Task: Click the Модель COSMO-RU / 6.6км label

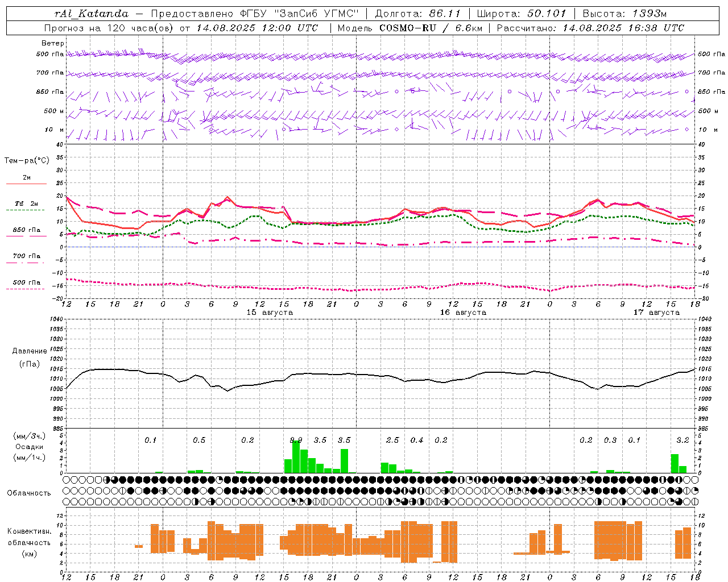Action: click(x=410, y=28)
